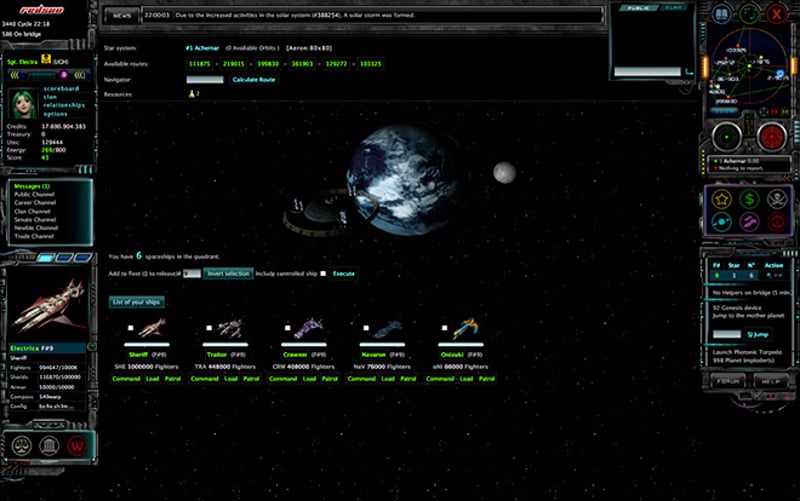Click the Traitor ship image
This screenshot has height=501, width=800.
coord(230,328)
